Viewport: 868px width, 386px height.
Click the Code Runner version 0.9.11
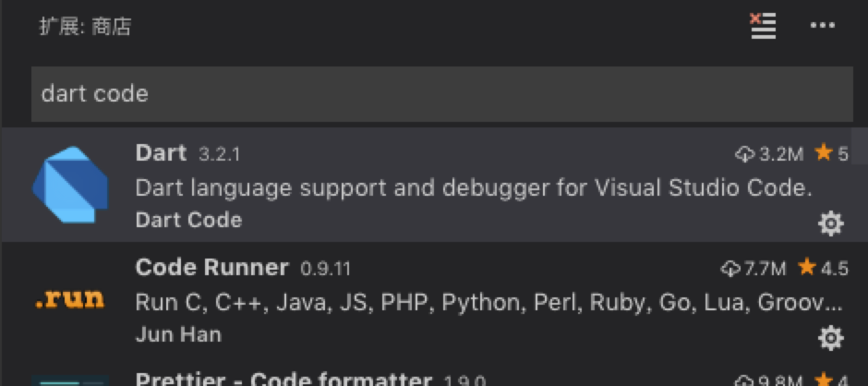(x=325, y=269)
